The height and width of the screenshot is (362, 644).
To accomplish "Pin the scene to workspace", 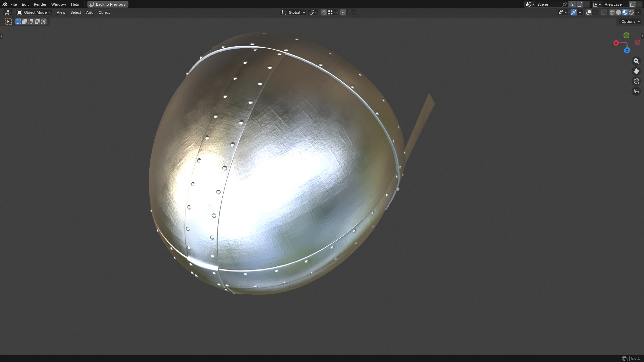I will tap(565, 4).
